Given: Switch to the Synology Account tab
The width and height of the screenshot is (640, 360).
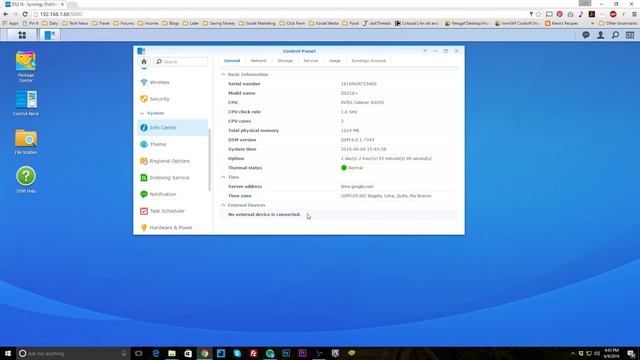Looking at the screenshot, I should pos(369,60).
